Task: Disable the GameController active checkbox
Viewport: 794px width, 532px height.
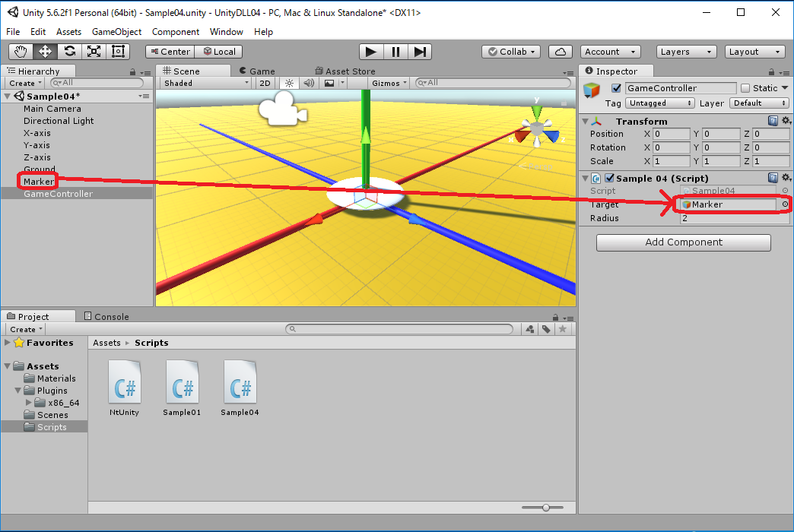Action: click(x=616, y=88)
